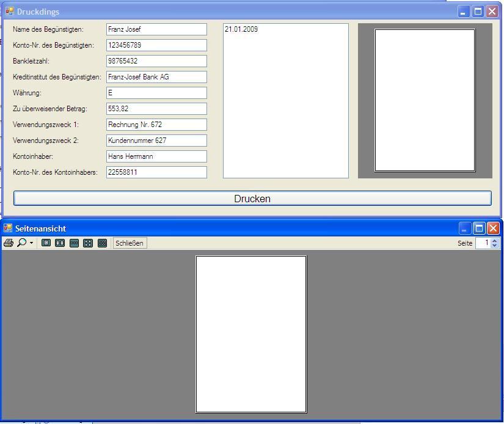The image size is (504, 424).
Task: Click the preview page in Seitenansicht window
Action: click(251, 334)
